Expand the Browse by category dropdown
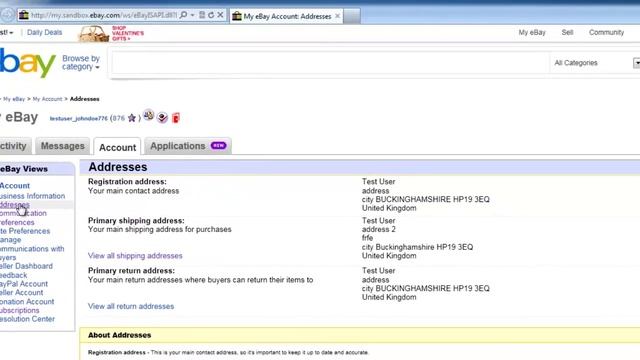The image size is (640, 360). (81, 62)
